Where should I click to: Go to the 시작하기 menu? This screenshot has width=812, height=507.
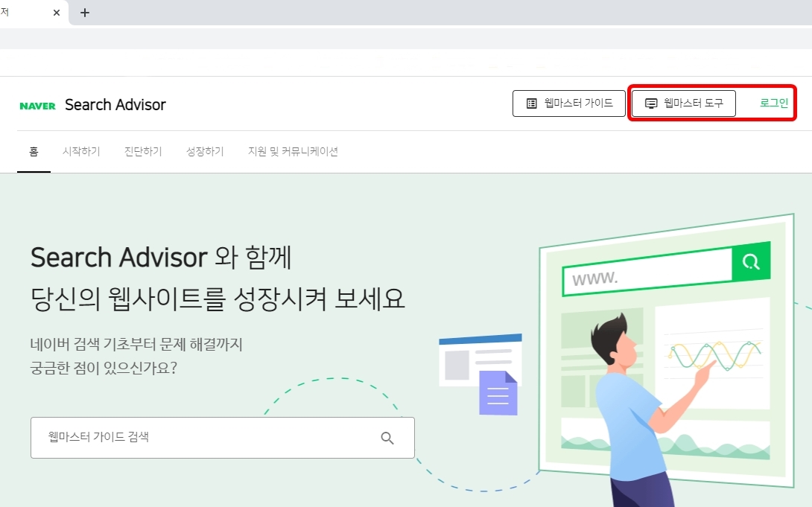click(81, 152)
